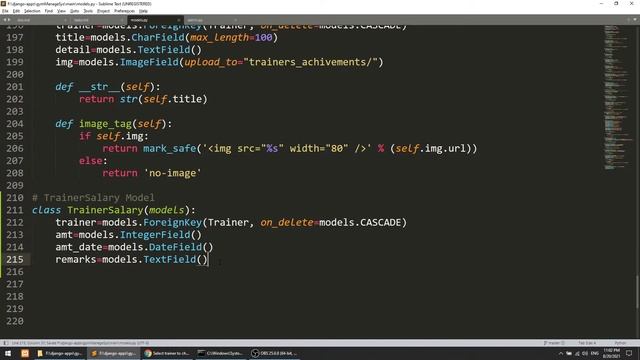Viewport: 640px width, 360px height.
Task: Click 'mark_safe' on line 206
Action: coord(170,149)
